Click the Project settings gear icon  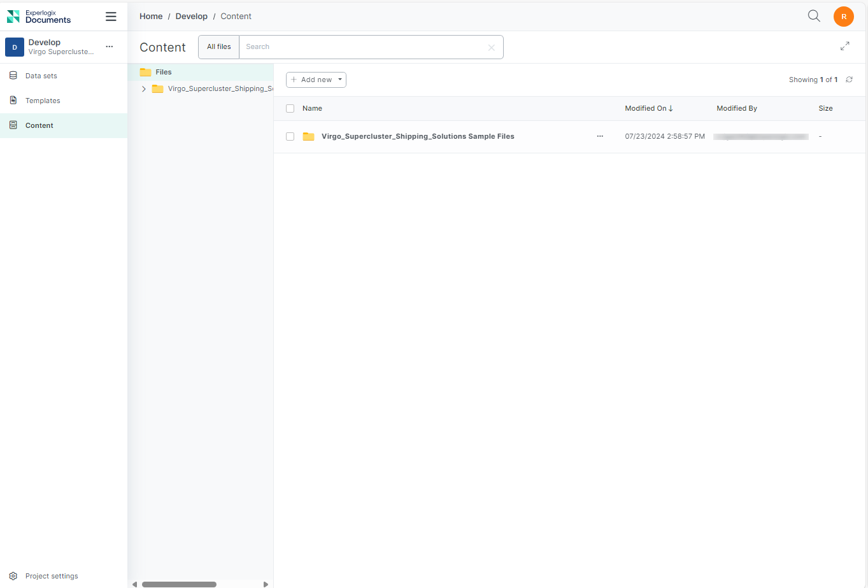click(13, 576)
